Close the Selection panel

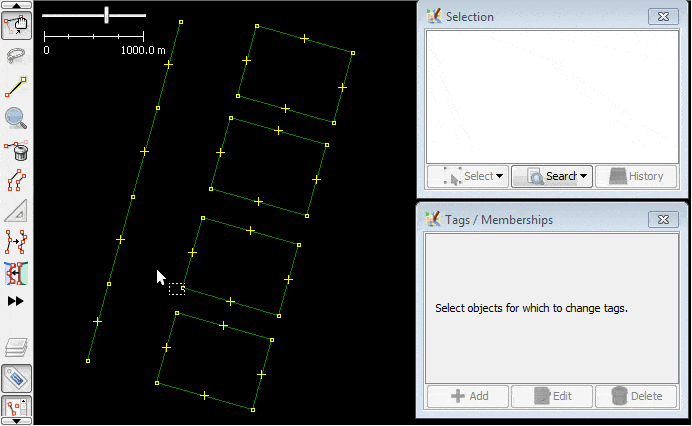pos(663,17)
